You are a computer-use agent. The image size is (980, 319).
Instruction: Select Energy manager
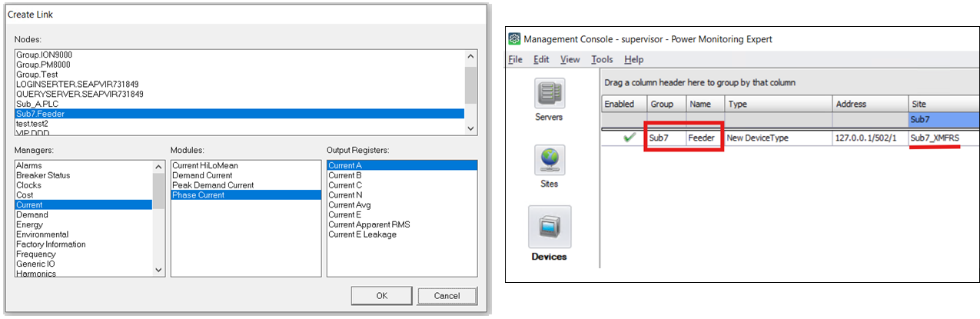coord(84,224)
